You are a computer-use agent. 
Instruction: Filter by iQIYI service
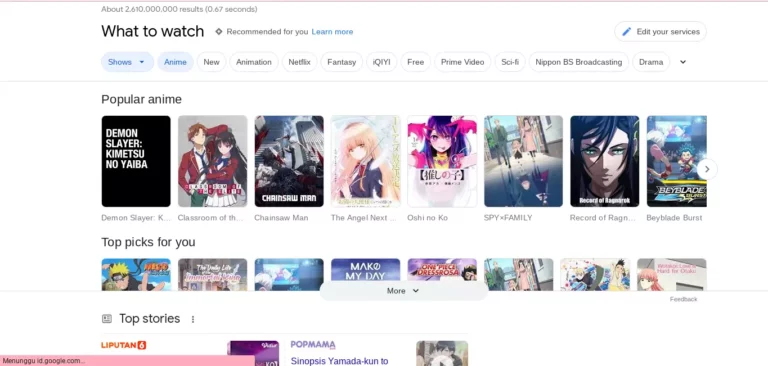pos(382,62)
